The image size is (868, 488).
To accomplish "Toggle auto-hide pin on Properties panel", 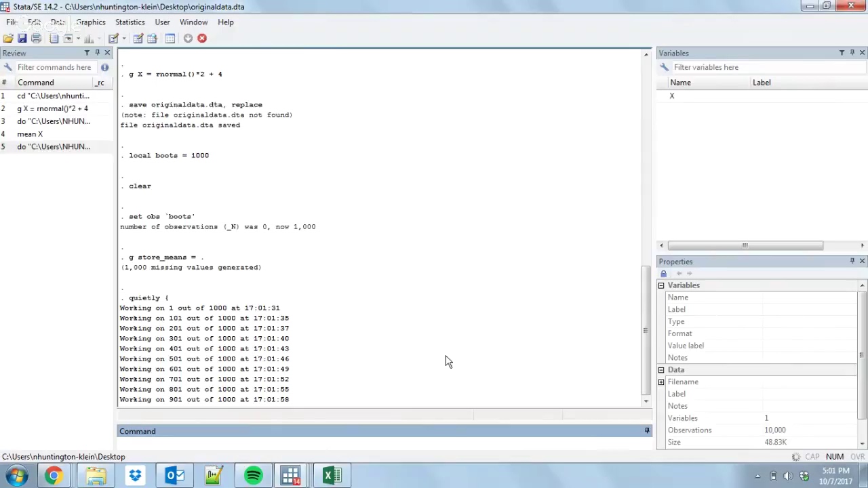I will [852, 261].
